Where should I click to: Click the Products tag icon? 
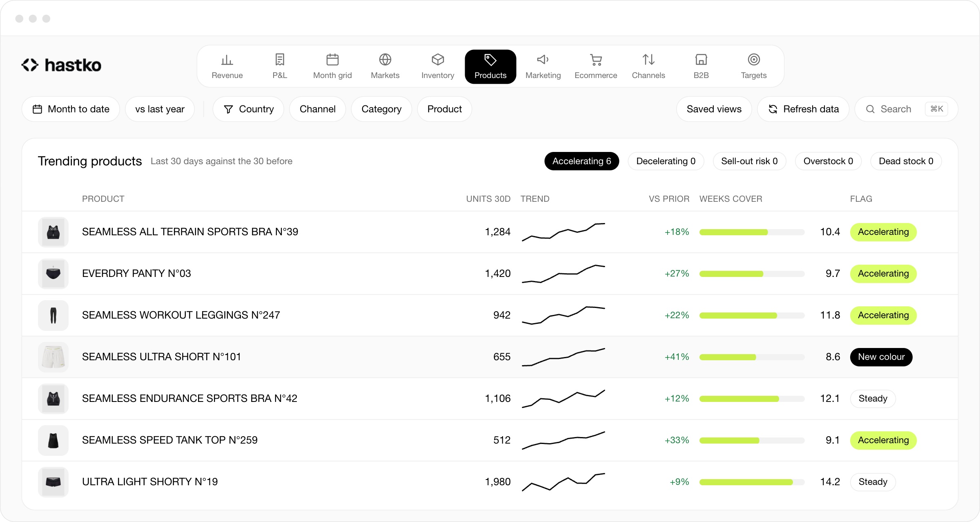pyautogui.click(x=490, y=60)
